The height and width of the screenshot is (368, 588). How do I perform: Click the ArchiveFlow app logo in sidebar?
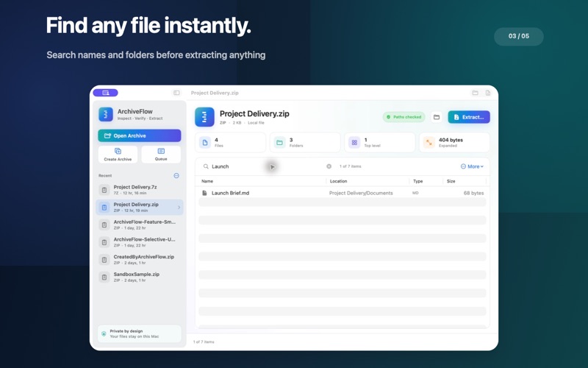106,114
